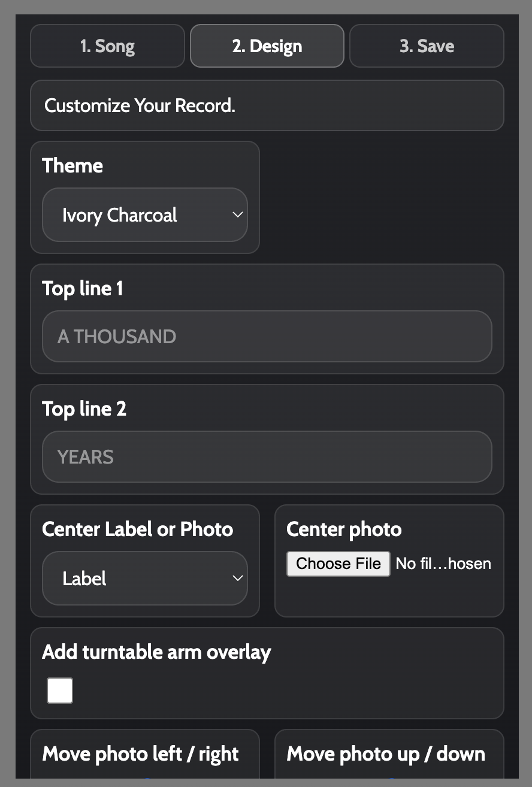
Task: Click the 'Theme' label
Action: pyautogui.click(x=72, y=166)
